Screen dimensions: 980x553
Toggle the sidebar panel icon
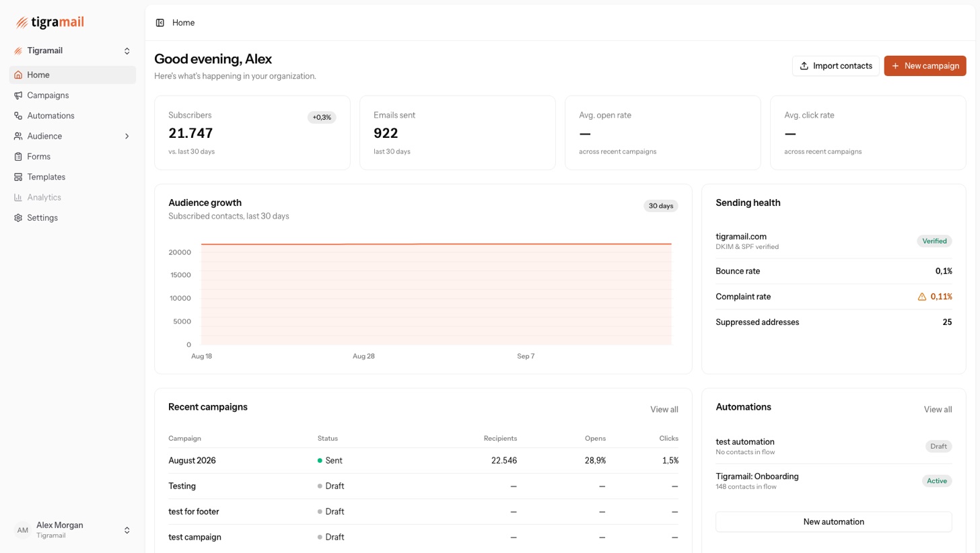160,23
